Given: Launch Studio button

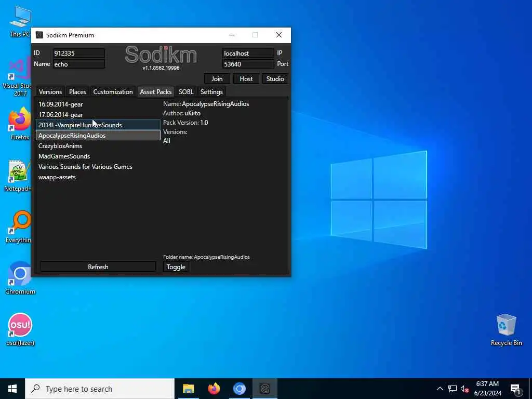Looking at the screenshot, I should tap(275, 79).
